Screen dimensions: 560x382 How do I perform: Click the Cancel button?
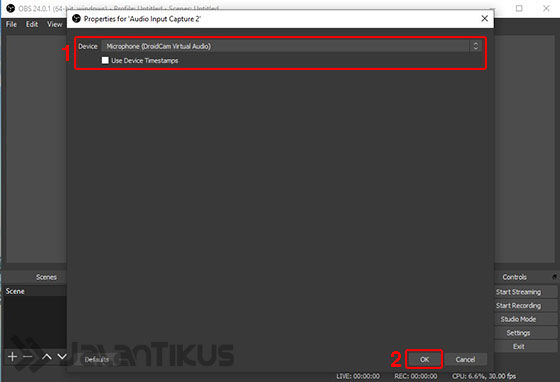[465, 359]
